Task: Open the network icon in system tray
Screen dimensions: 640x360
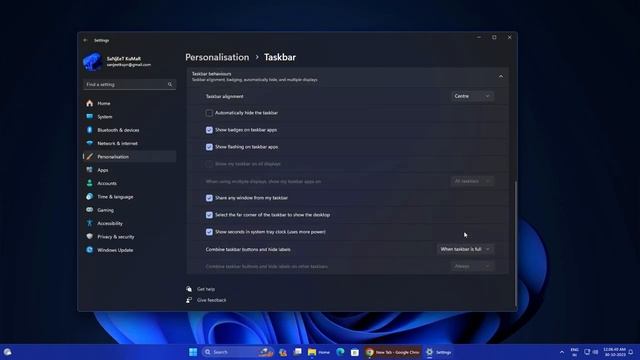Action: (x=587, y=352)
